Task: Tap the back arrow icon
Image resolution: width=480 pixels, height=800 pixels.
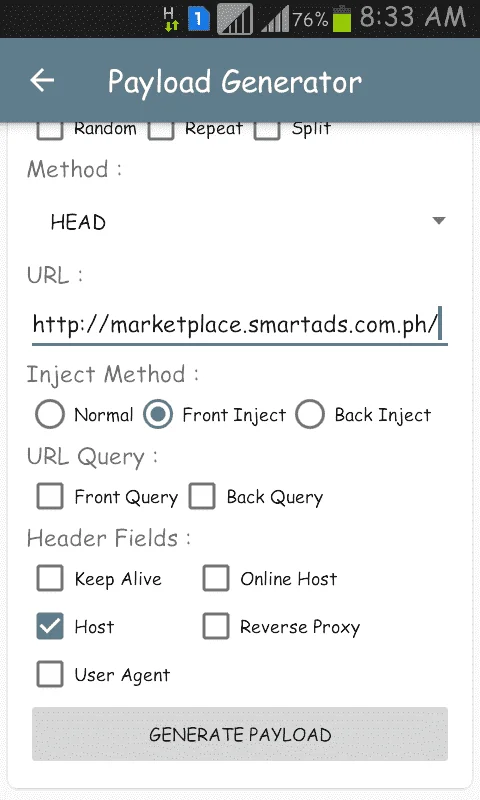Action: point(42,81)
